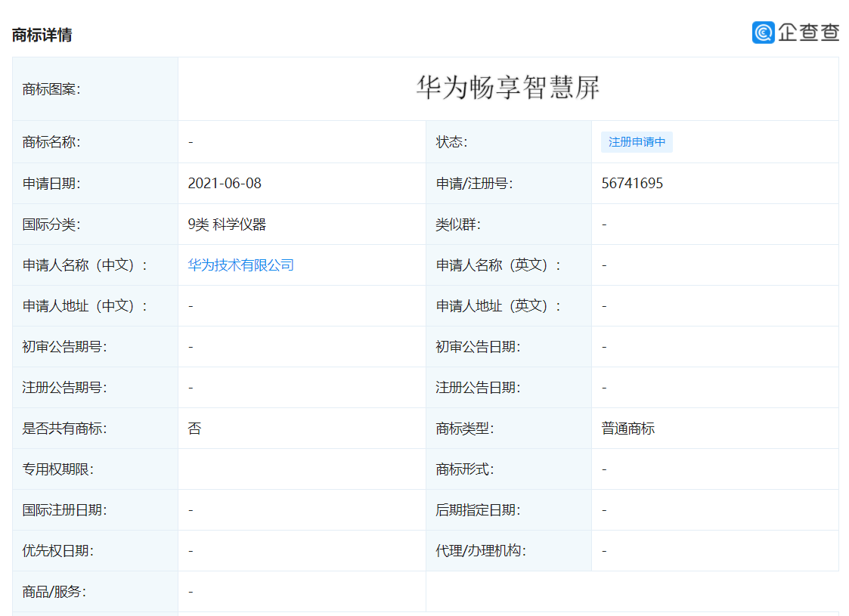Click the 注册申请中 status badge
This screenshot has height=616, width=849.
tap(637, 142)
